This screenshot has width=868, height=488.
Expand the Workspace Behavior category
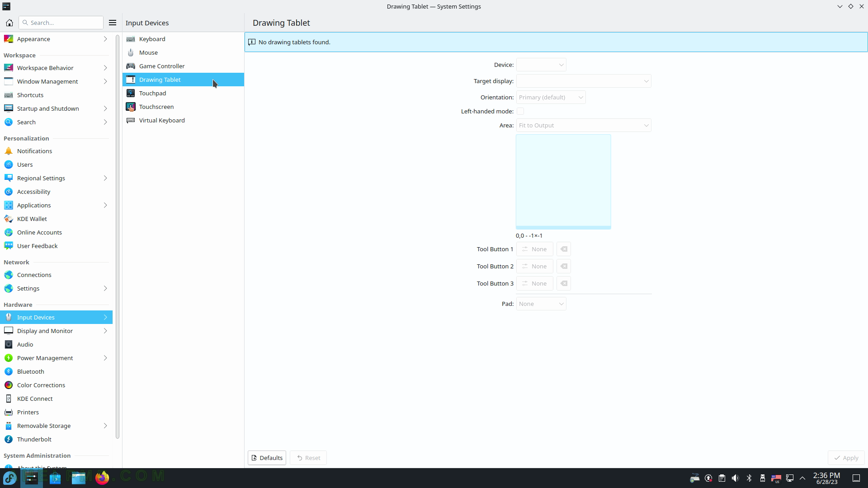105,68
